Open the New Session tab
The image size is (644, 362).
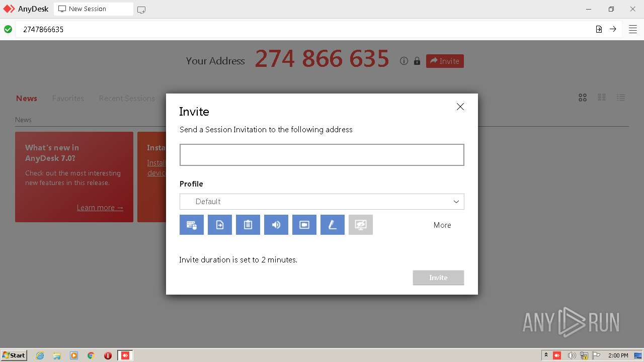pos(93,9)
